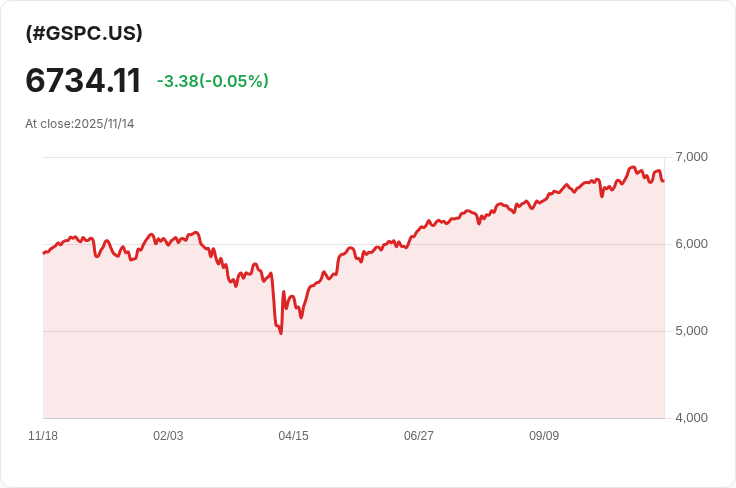Click the 4,000 y-axis label
This screenshot has height=488, width=736.
[691, 418]
